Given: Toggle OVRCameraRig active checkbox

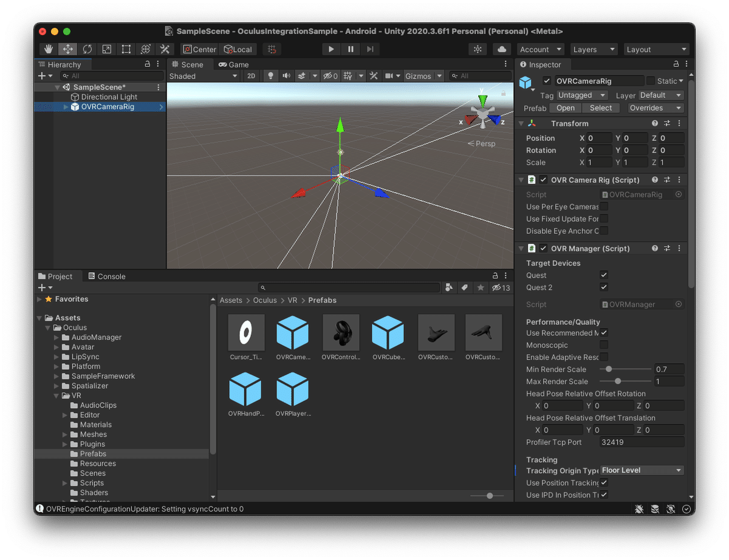Looking at the screenshot, I should click(547, 81).
